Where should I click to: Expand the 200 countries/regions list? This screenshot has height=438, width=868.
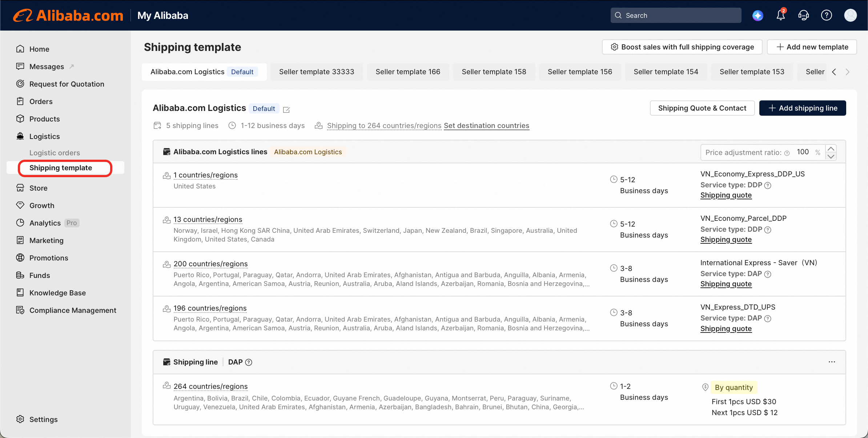210,264
